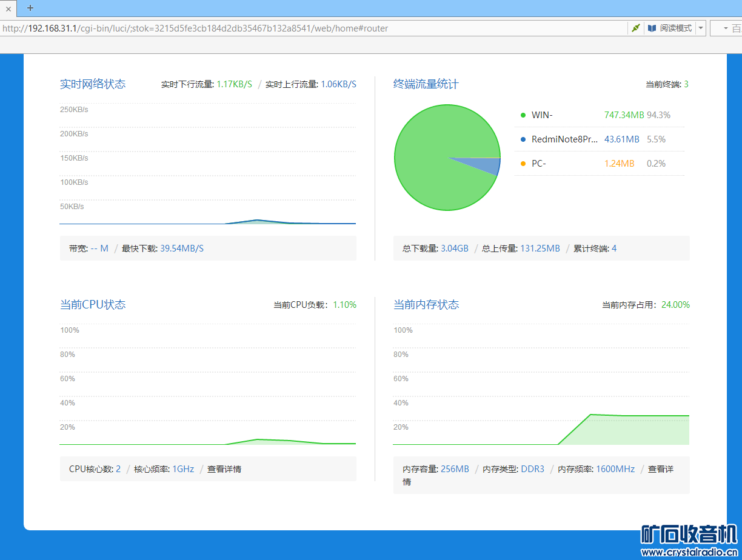742x560 pixels.
Task: Enable 阅读模式 reading mode
Action: (670, 28)
